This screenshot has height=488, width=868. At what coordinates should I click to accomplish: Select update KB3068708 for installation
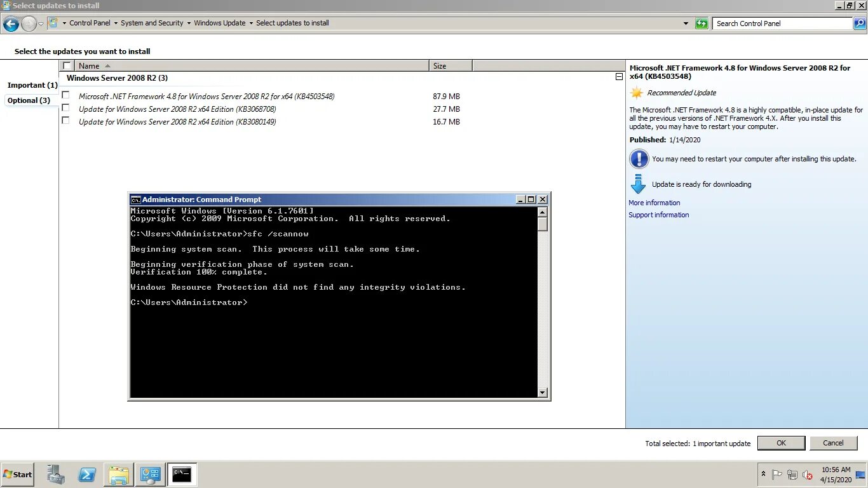point(65,107)
